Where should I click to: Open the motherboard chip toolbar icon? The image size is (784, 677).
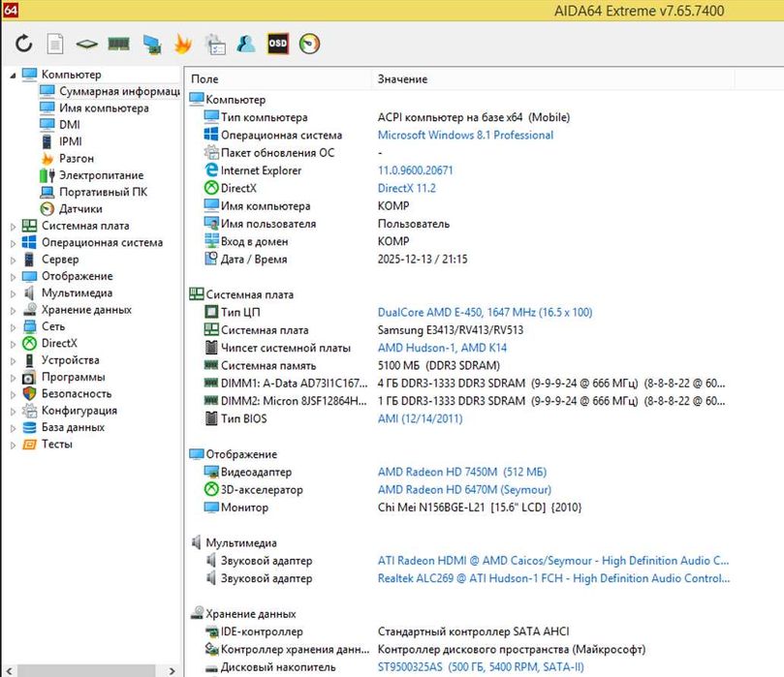(86, 44)
